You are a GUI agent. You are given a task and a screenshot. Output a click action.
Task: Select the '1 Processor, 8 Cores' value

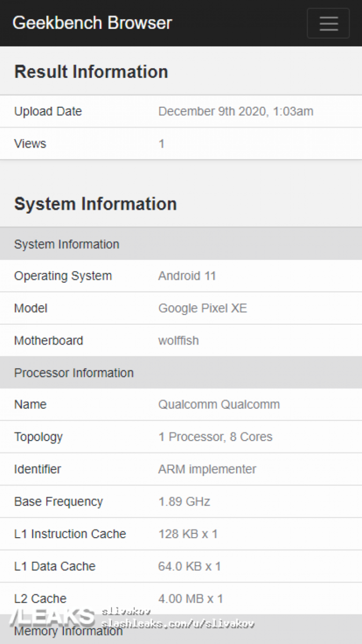(216, 437)
